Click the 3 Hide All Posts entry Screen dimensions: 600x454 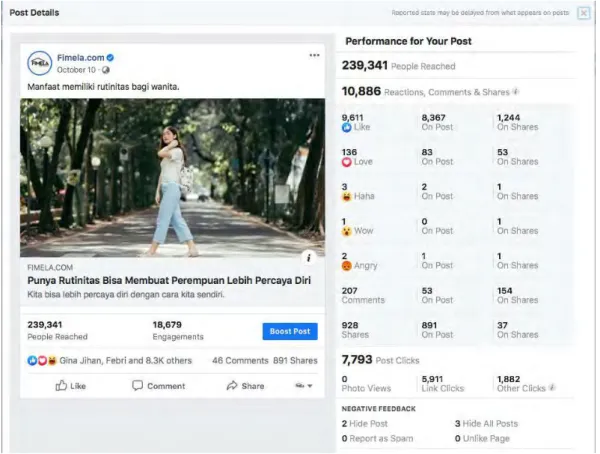[486, 424]
